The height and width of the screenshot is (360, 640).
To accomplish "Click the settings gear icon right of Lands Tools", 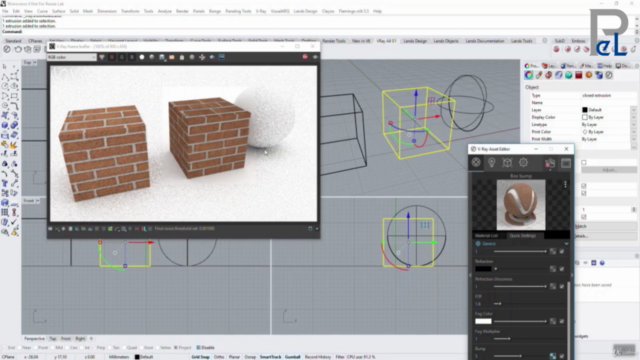I will coord(544,41).
